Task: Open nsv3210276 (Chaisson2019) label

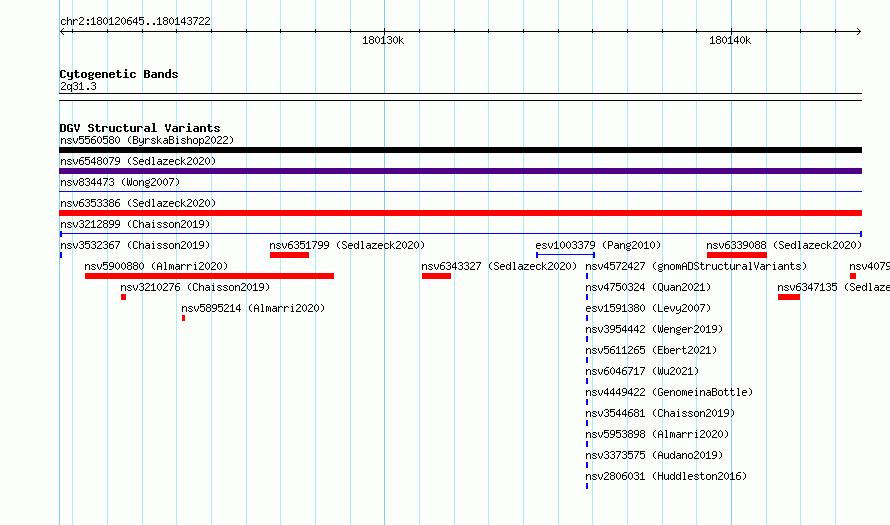Action: coord(195,287)
